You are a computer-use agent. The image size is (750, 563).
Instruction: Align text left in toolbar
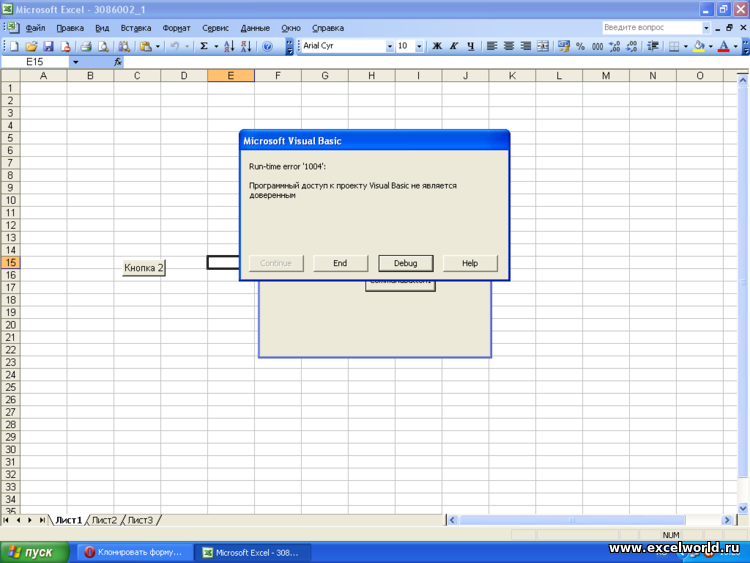492,46
